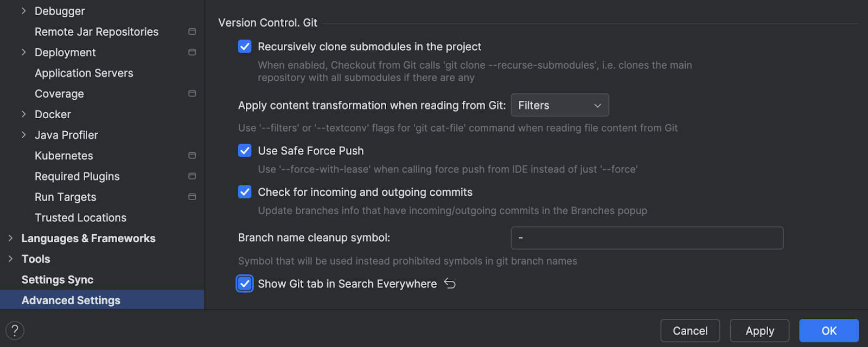Expand the Docker settings node

(23, 114)
